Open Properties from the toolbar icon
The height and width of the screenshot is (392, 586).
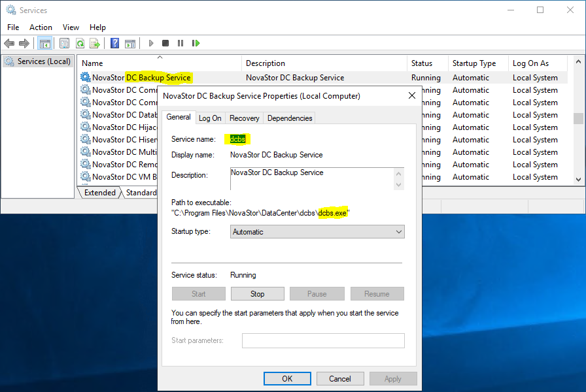[64, 43]
